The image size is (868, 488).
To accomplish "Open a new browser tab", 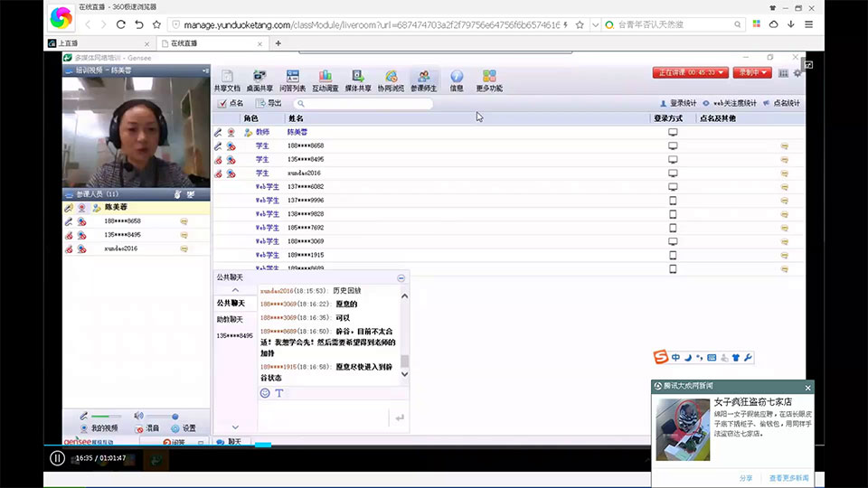I will pyautogui.click(x=278, y=43).
